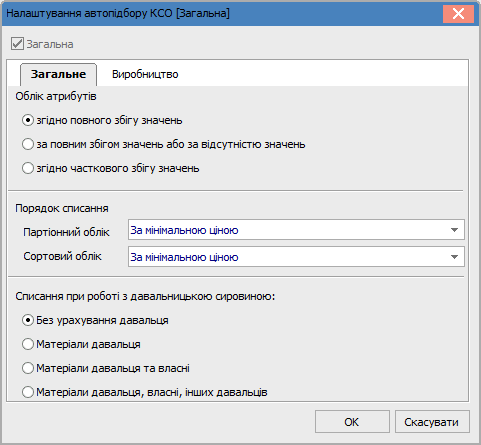Viewport: 481px width, 445px height.
Task: Select Матеріали давальця та власні option
Action: point(28,368)
